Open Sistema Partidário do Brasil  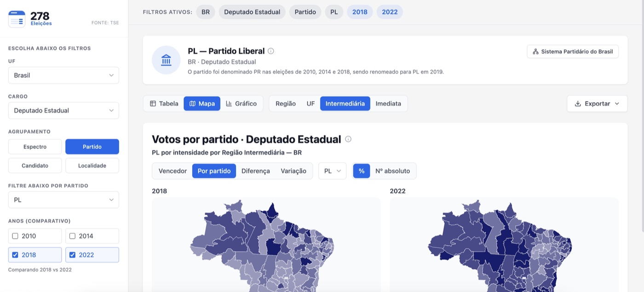[x=573, y=52]
